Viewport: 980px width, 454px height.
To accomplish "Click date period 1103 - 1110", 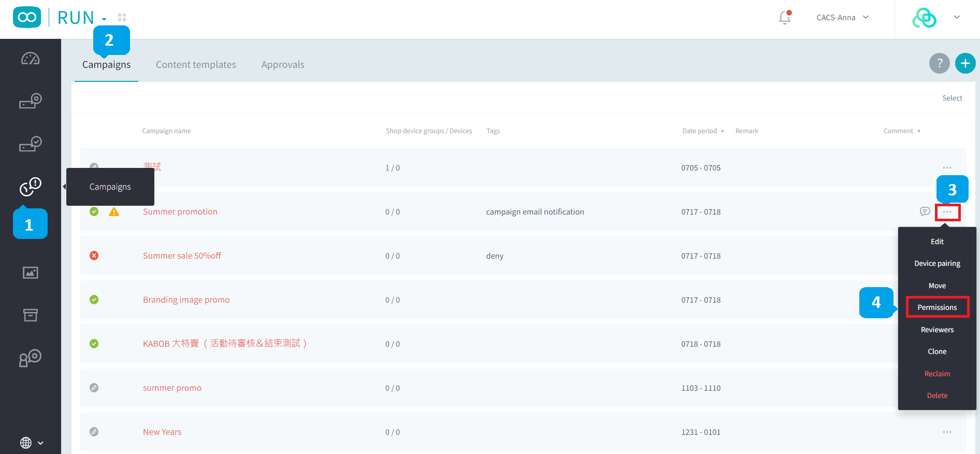I will tap(701, 388).
